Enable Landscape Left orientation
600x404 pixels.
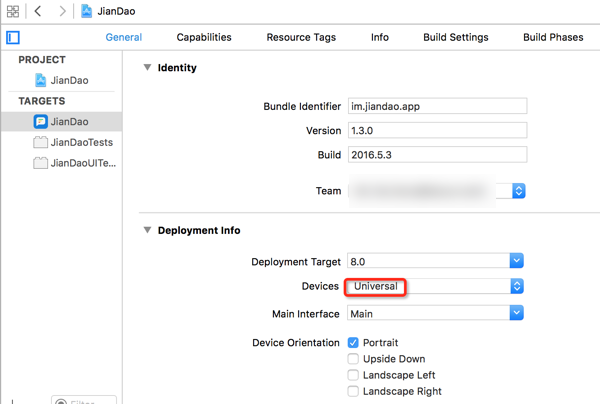coord(353,375)
